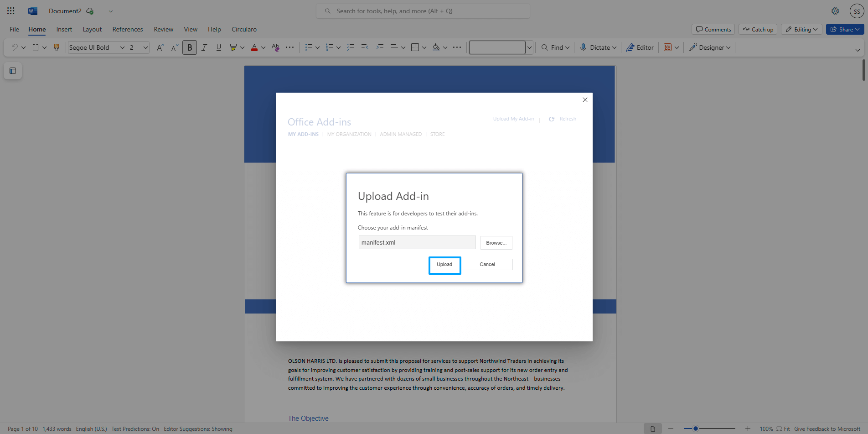Switch to the Review tab
The height and width of the screenshot is (434, 868).
[x=164, y=29]
